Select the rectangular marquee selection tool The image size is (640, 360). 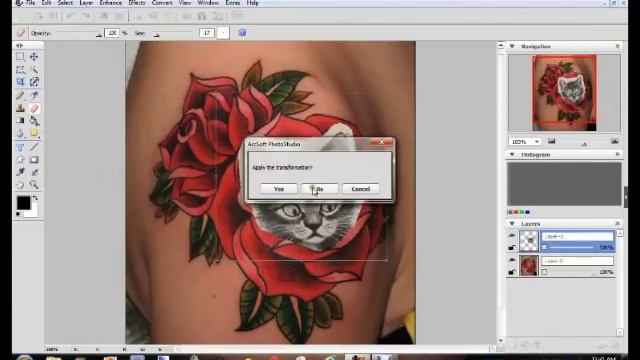20,57
